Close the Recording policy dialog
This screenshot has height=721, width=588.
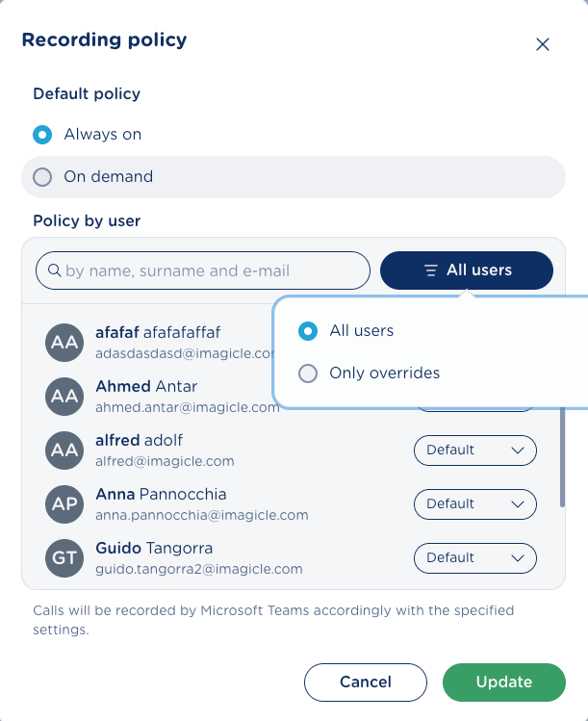[x=543, y=43]
